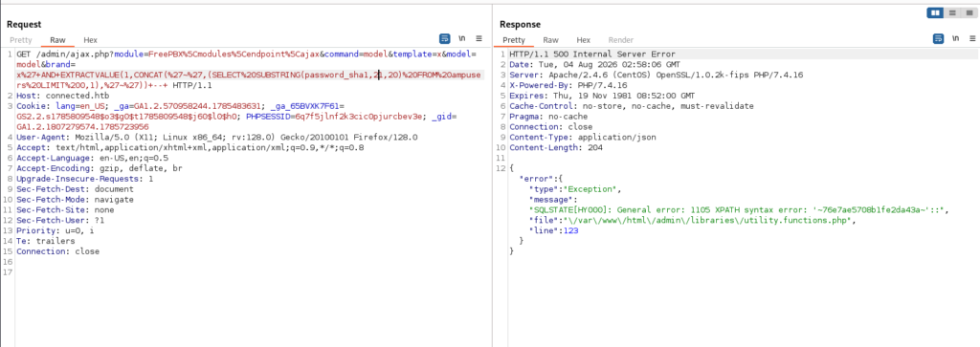Screen dimensions: 980x347
Task: Switch Request pane to Hex tab
Action: (91, 40)
